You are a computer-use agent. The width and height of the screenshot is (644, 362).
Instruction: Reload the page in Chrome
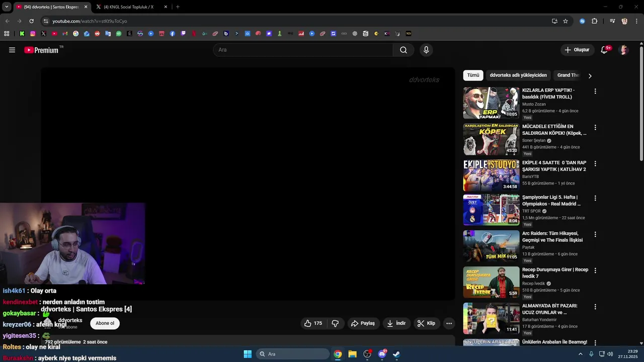(31, 21)
